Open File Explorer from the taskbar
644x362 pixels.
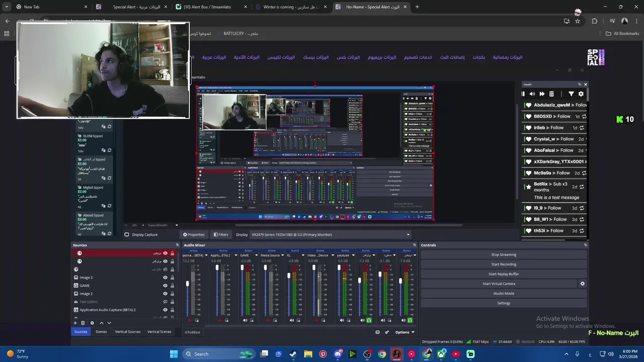[308, 354]
